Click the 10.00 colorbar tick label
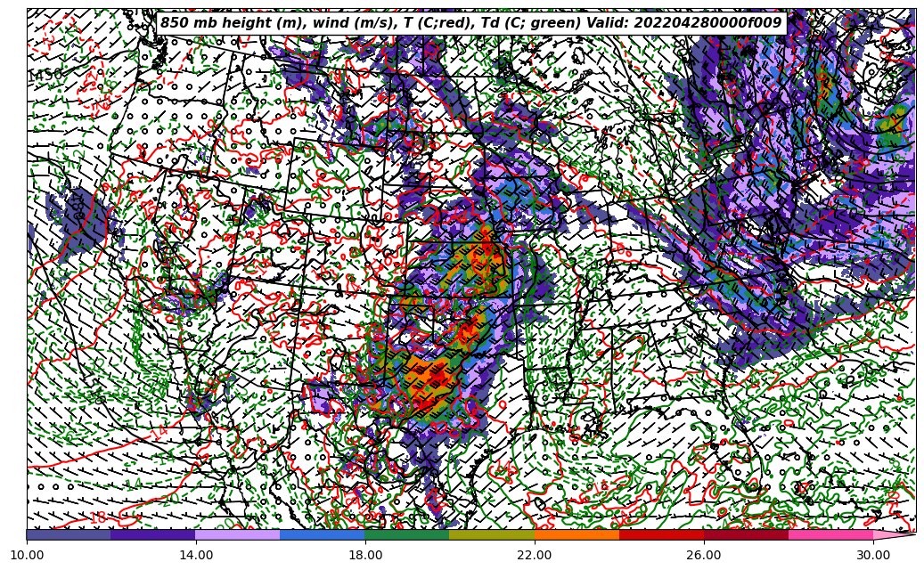The width and height of the screenshot is (924, 570). (x=27, y=555)
